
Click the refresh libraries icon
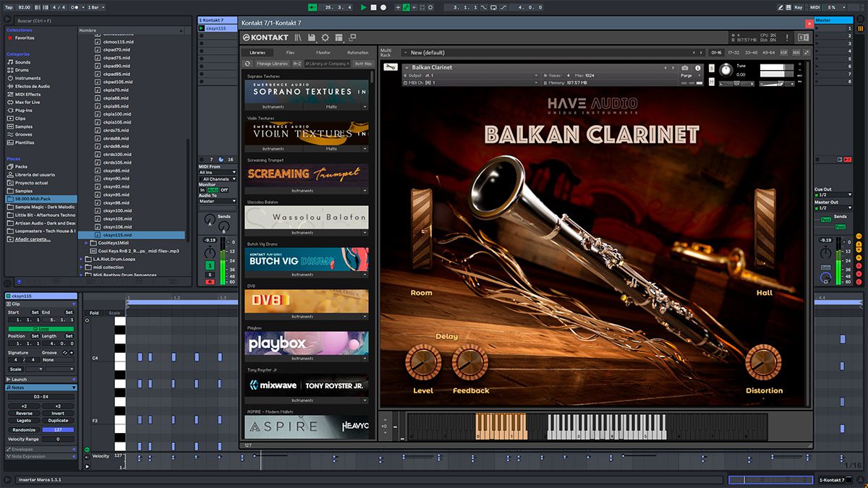pyautogui.click(x=248, y=64)
